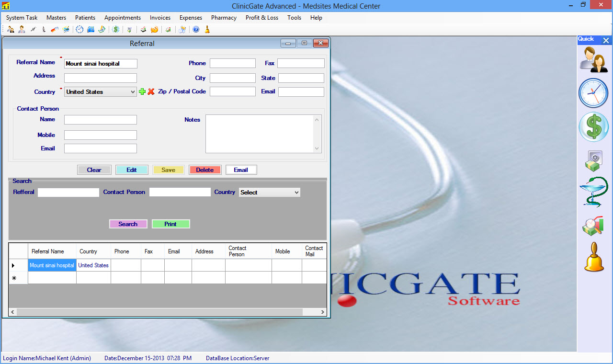Click the blue help question mark toolbar icon
Viewport: 613px width, 364px height.
click(196, 30)
